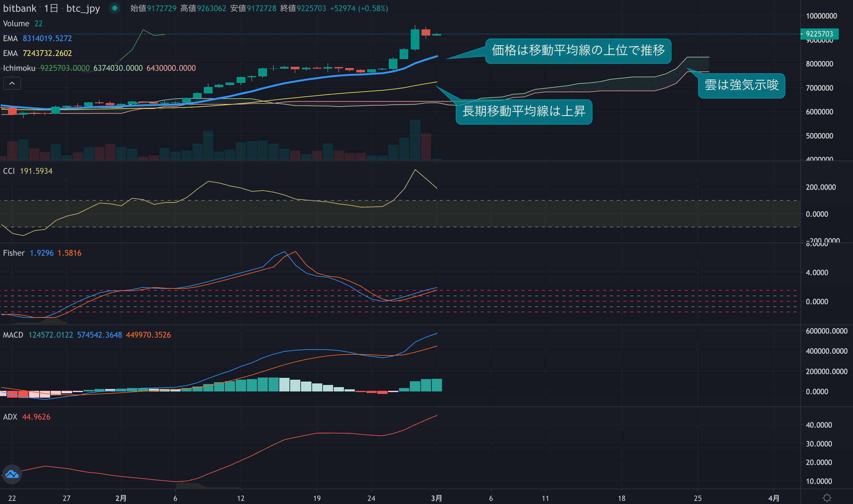Click the bitbank exchange title text
Screen dimensions: 853x504
click(x=19, y=8)
